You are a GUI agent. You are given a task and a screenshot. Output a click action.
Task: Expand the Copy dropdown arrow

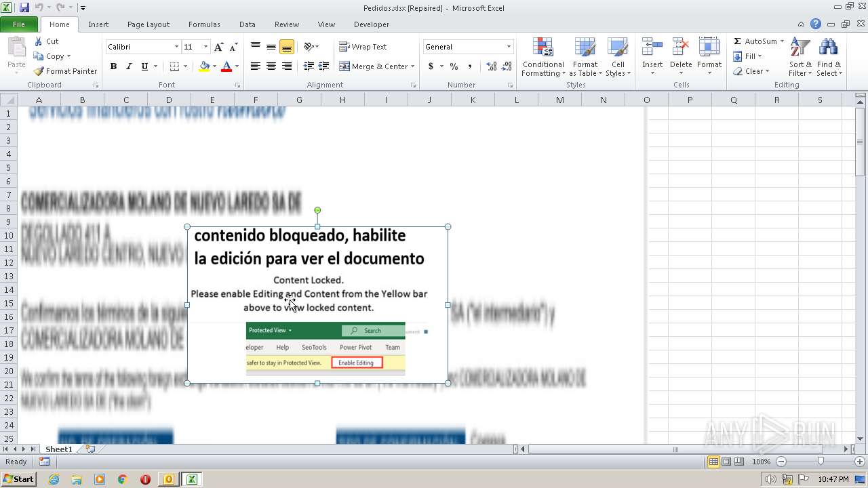(x=68, y=56)
